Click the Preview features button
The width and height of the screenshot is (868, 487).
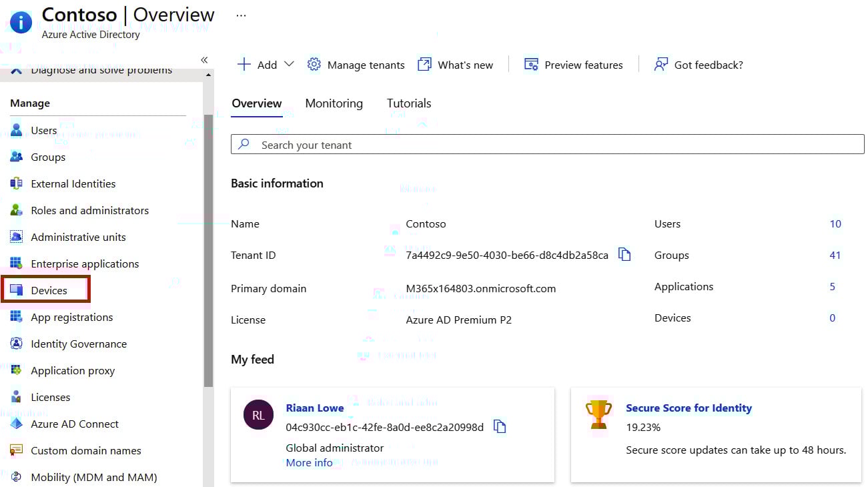574,65
